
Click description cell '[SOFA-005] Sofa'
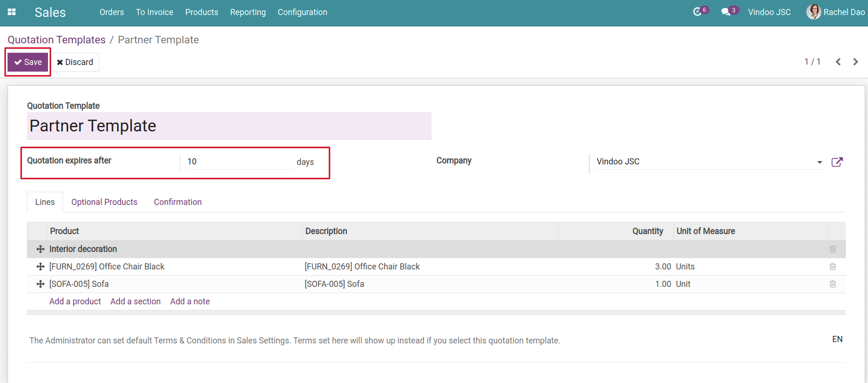pos(430,284)
